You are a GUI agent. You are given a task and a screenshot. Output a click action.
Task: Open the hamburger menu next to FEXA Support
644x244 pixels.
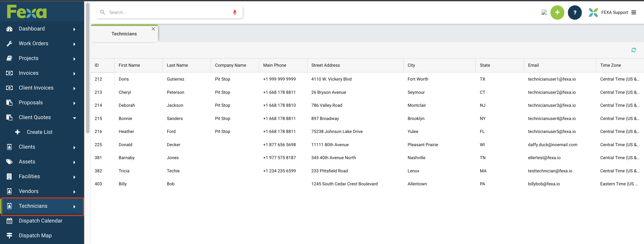point(634,12)
